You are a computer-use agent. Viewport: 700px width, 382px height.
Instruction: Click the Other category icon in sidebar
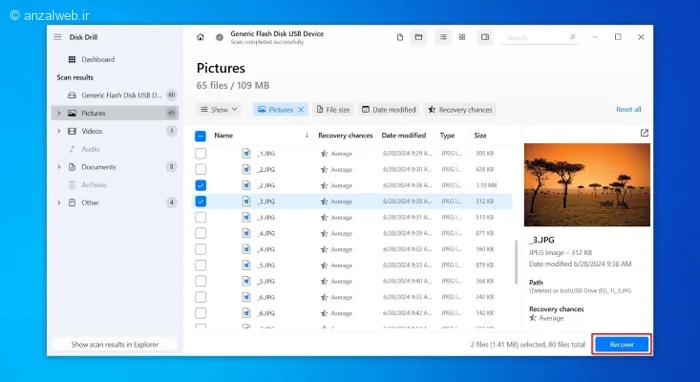click(72, 203)
